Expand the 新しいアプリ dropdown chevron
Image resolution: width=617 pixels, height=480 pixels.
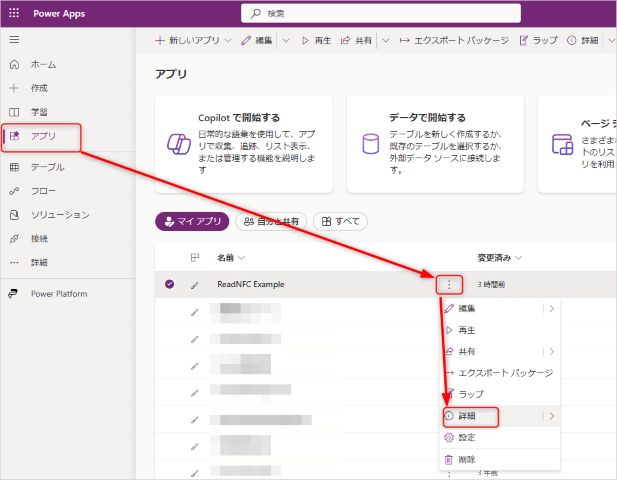point(228,41)
